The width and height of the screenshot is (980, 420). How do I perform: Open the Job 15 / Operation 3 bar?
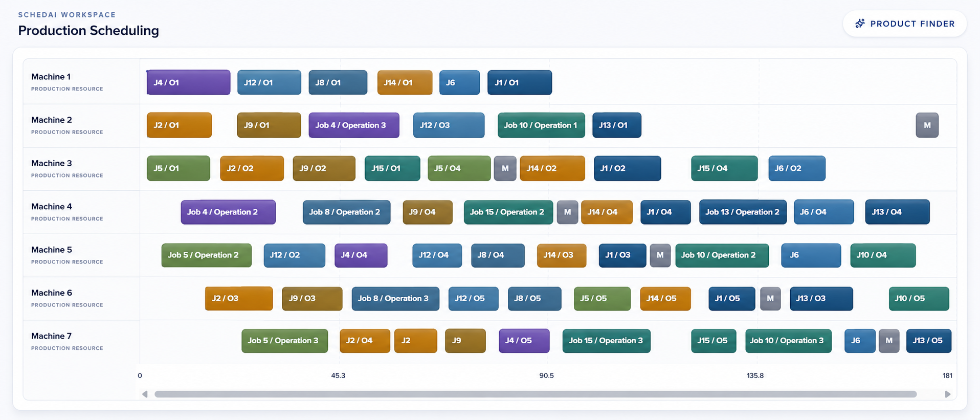(607, 341)
